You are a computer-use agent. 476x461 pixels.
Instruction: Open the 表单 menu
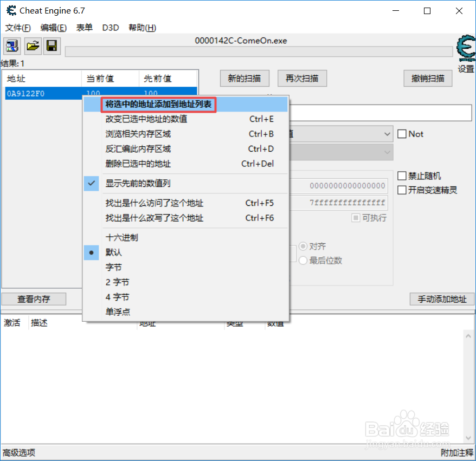tap(85, 28)
